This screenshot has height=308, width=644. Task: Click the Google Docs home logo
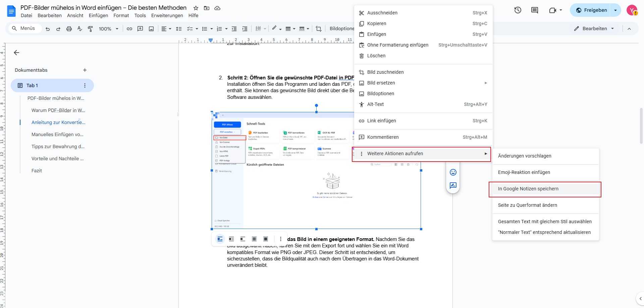[x=11, y=11]
